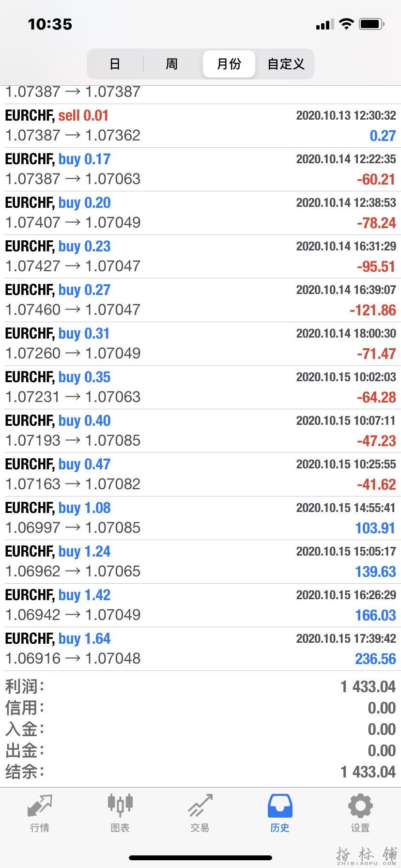
Task: Select the EURCHF buy 0.27 trade
Action: [x=200, y=300]
